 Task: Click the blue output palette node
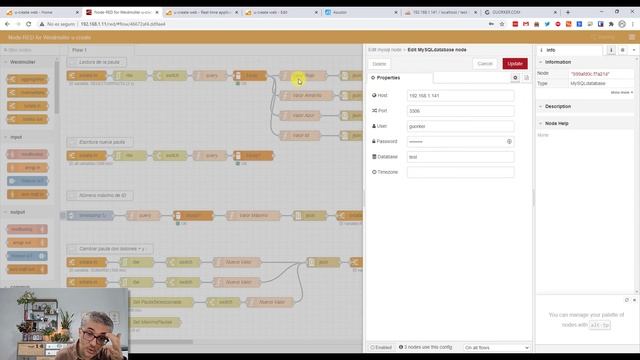(x=27, y=256)
